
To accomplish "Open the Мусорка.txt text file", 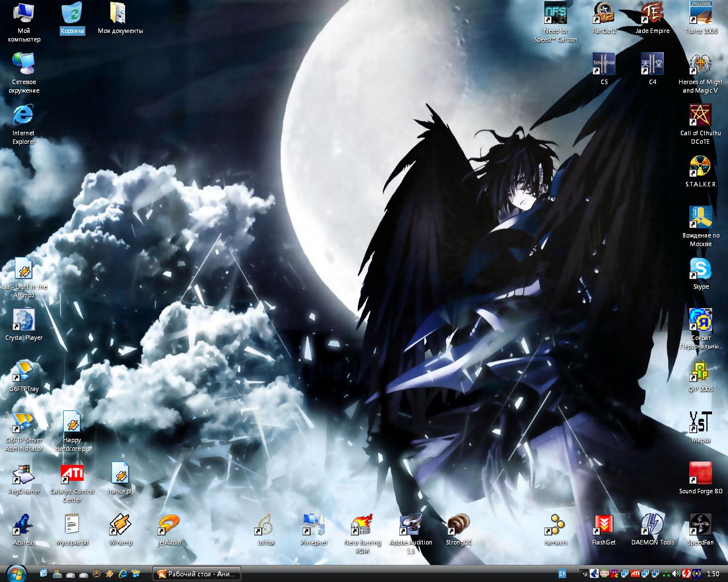I will point(72,530).
